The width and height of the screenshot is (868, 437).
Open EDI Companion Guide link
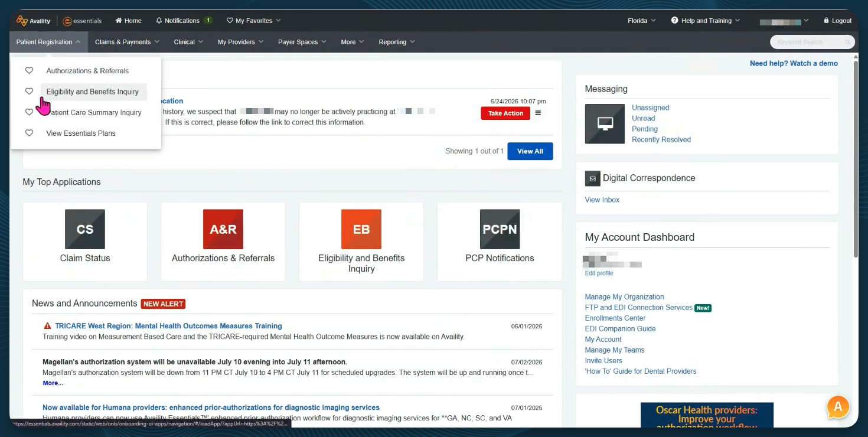point(620,329)
